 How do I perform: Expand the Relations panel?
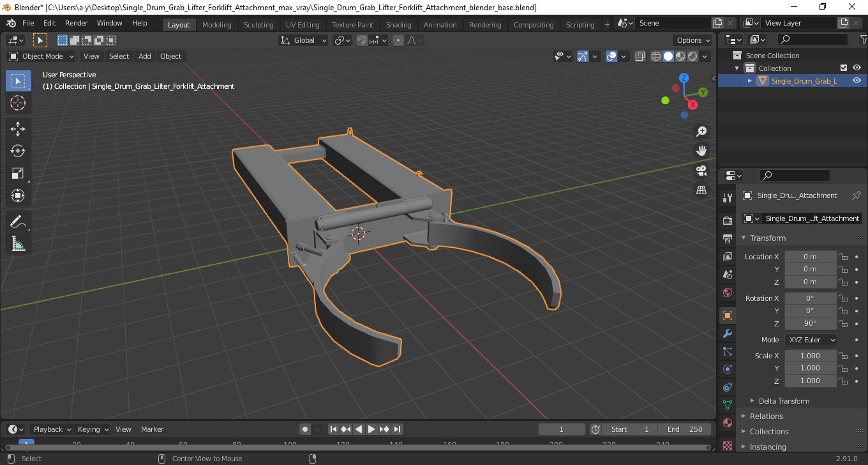coord(766,416)
